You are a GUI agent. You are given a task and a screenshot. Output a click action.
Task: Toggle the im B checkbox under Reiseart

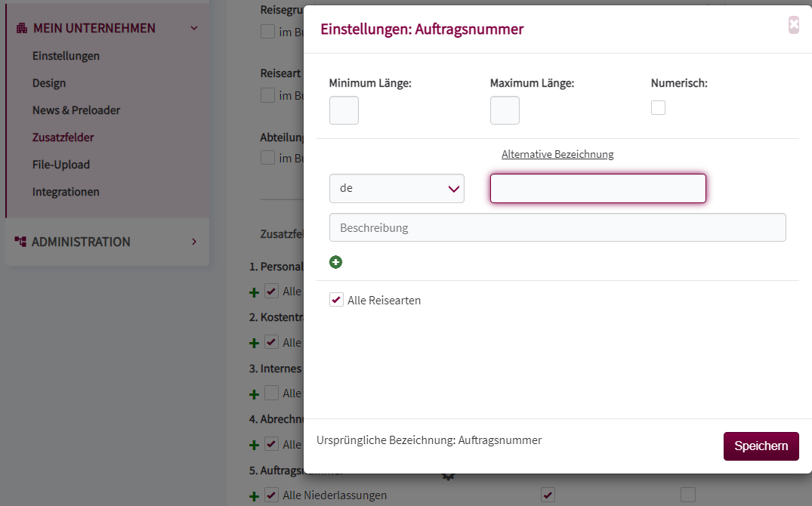(x=267, y=95)
